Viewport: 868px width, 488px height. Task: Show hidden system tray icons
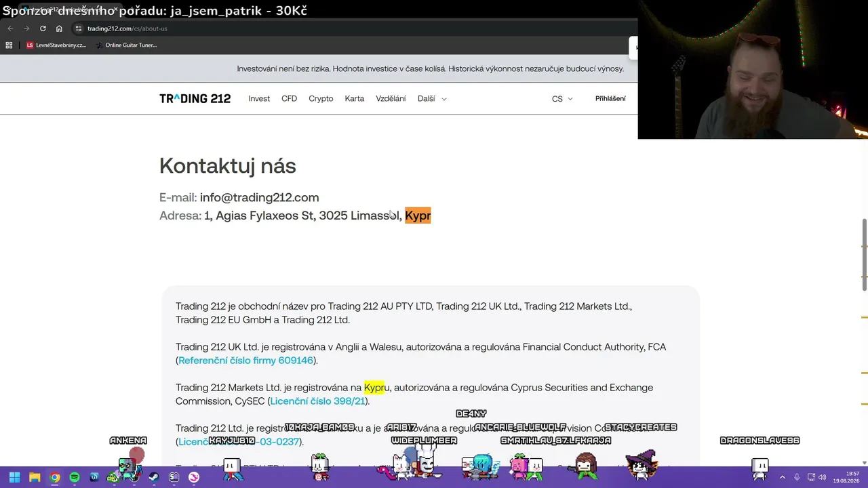click(782, 477)
